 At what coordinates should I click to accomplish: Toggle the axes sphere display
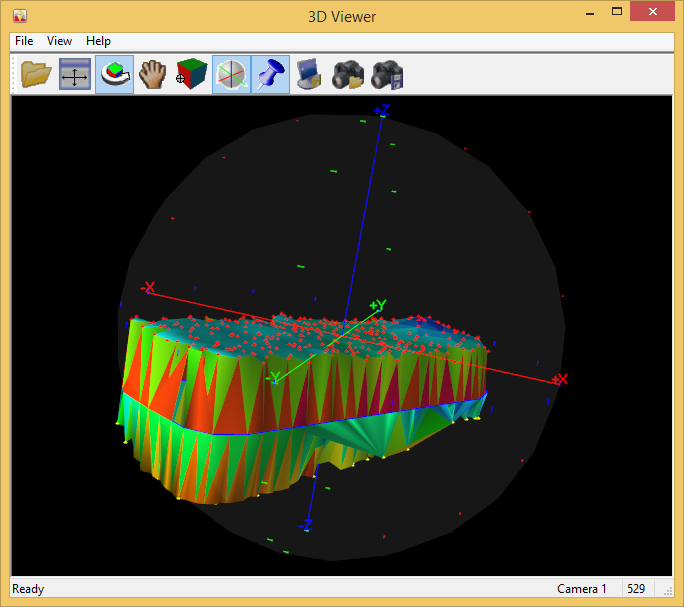click(231, 74)
